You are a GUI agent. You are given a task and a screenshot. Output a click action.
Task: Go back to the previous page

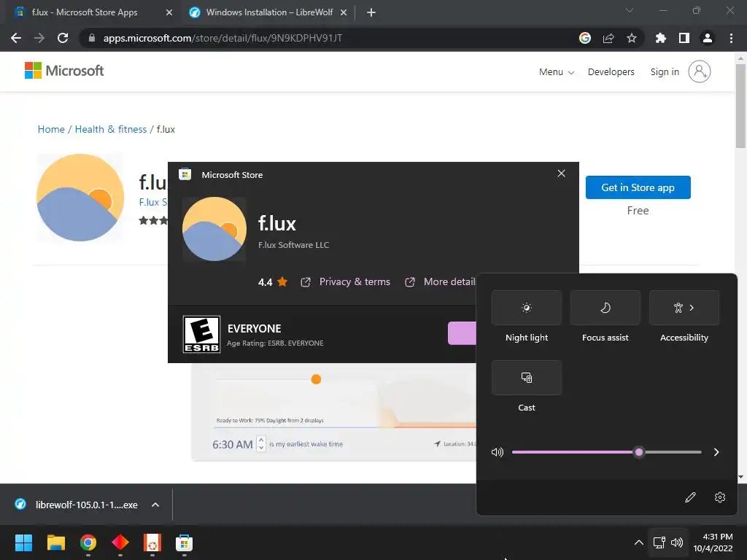(16, 38)
